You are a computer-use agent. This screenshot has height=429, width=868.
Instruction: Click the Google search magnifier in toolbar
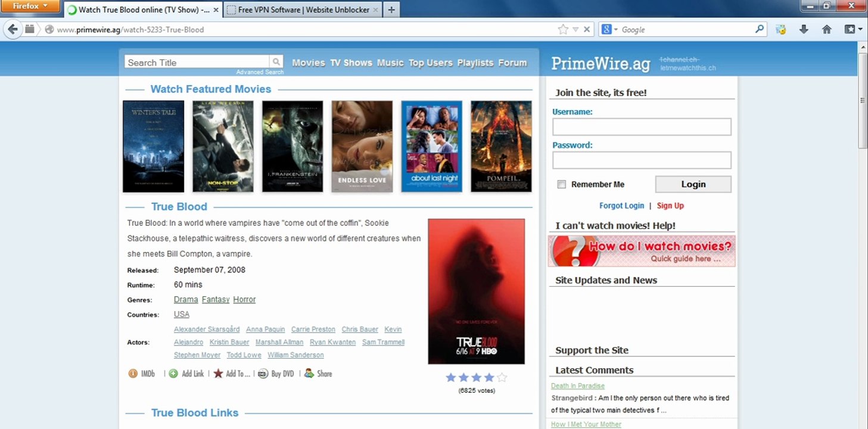click(x=760, y=29)
